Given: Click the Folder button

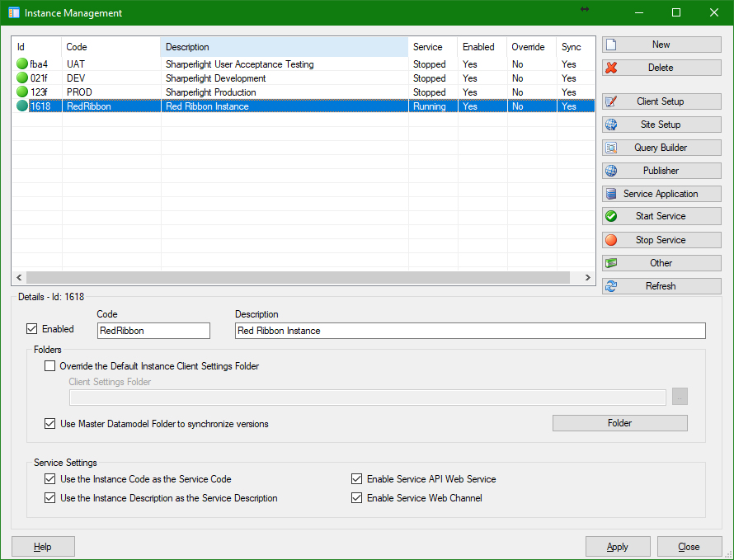Looking at the screenshot, I should tap(620, 423).
